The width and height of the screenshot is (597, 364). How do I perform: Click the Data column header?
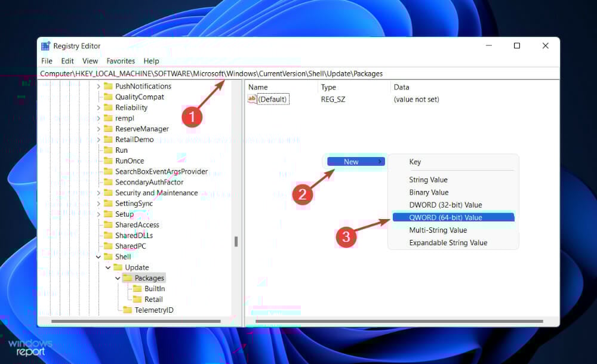(x=401, y=87)
